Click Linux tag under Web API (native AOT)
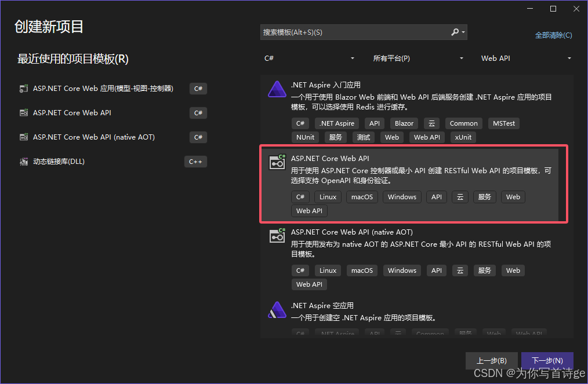This screenshot has width=588, height=384. 328,270
